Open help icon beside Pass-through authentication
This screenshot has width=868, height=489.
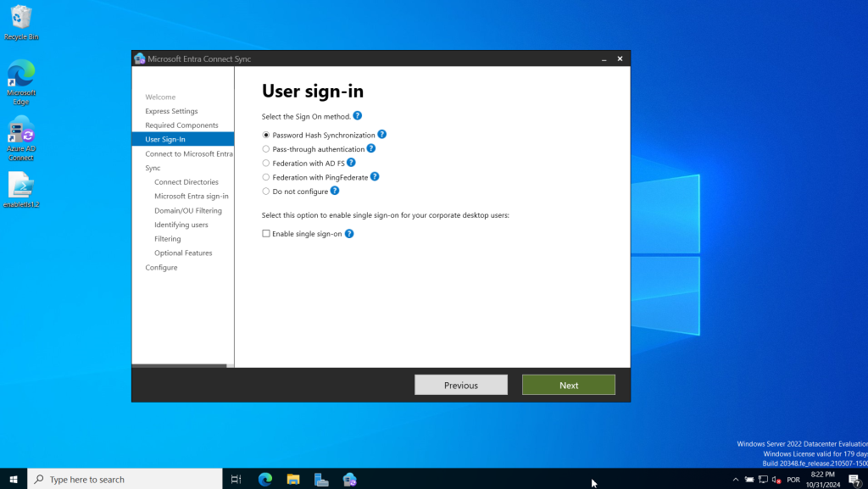[371, 148]
